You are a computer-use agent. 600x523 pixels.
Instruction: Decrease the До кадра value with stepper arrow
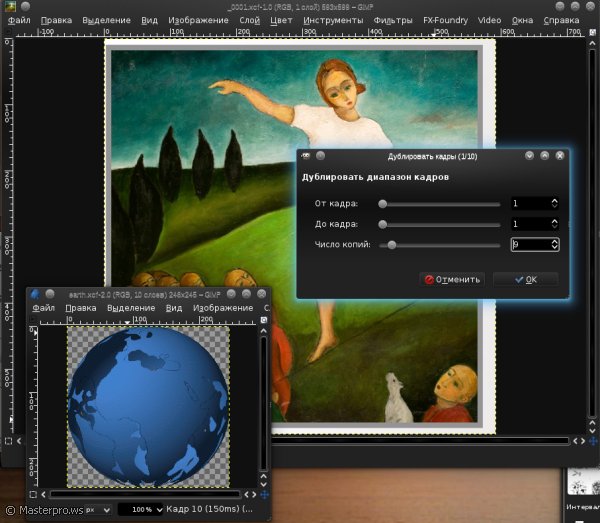pyautogui.click(x=554, y=227)
